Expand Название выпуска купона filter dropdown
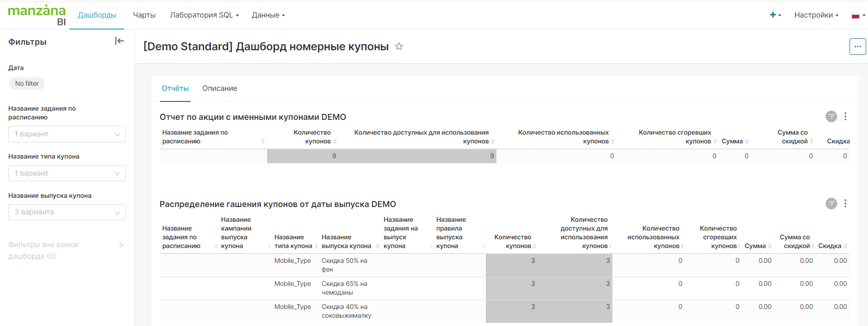 pyautogui.click(x=67, y=212)
